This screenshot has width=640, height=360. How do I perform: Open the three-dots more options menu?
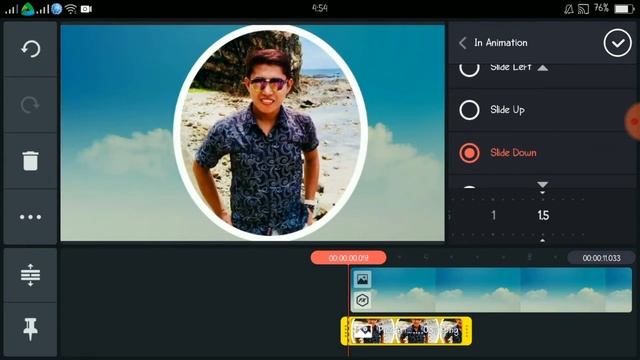click(x=30, y=217)
